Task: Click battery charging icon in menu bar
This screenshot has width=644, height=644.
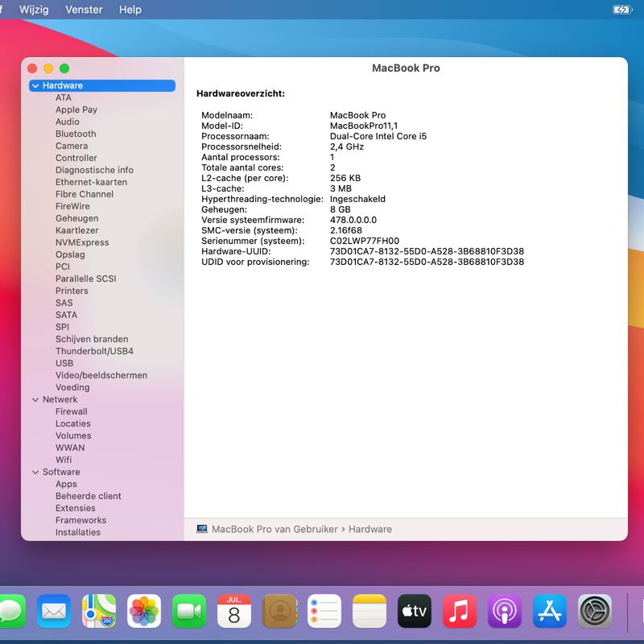Action: [621, 10]
